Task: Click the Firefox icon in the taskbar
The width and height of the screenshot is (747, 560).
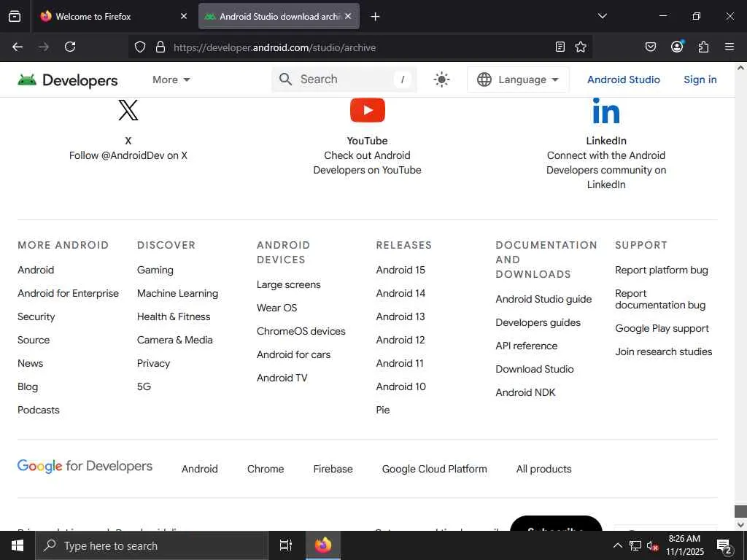Action: click(x=323, y=545)
